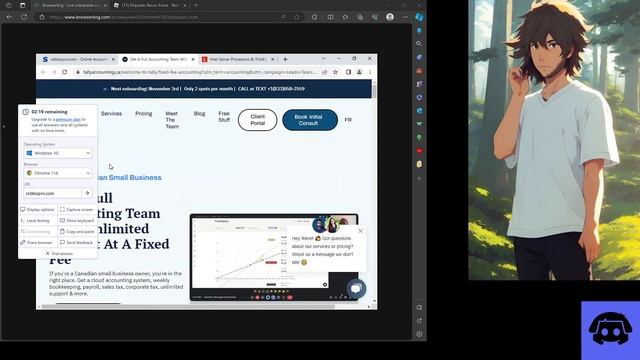The width and height of the screenshot is (640, 360).
Task: Open inner Chrome three-dot menu
Action: (x=370, y=72)
